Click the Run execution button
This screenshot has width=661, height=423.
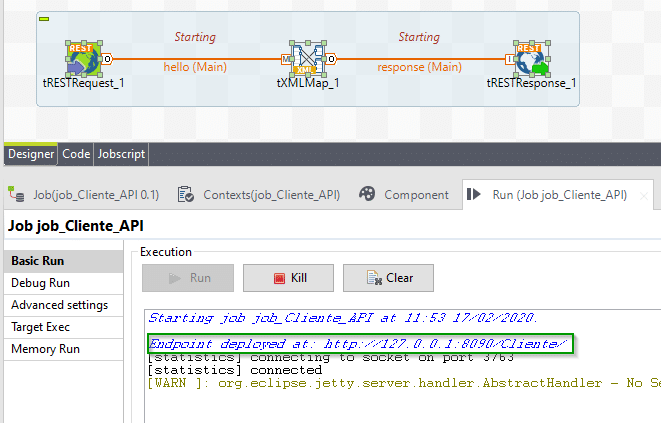tap(188, 277)
